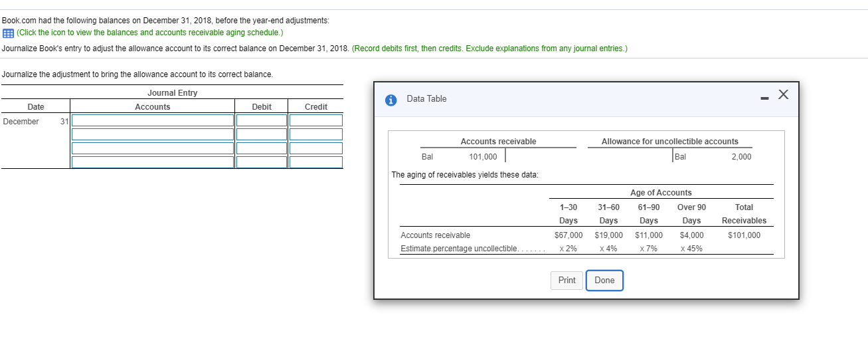This screenshot has width=868, height=357.
Task: Click the fourth row Debit field
Action: (262, 162)
